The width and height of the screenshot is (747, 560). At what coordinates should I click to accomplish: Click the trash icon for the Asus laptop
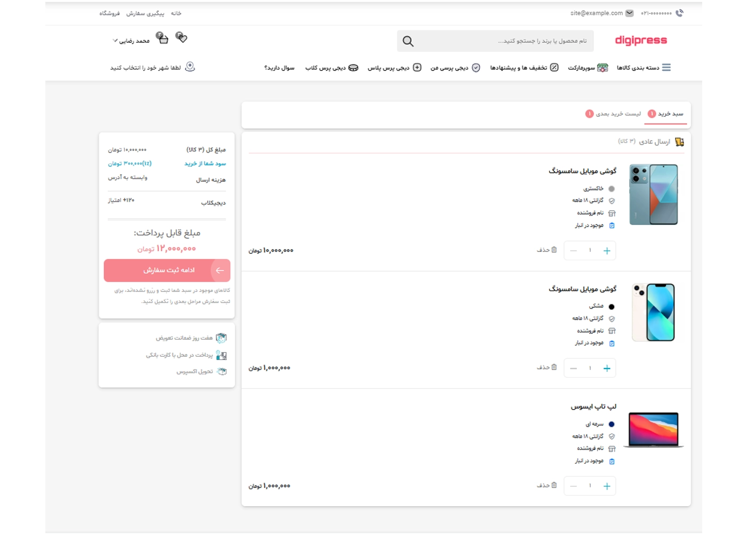click(x=554, y=485)
